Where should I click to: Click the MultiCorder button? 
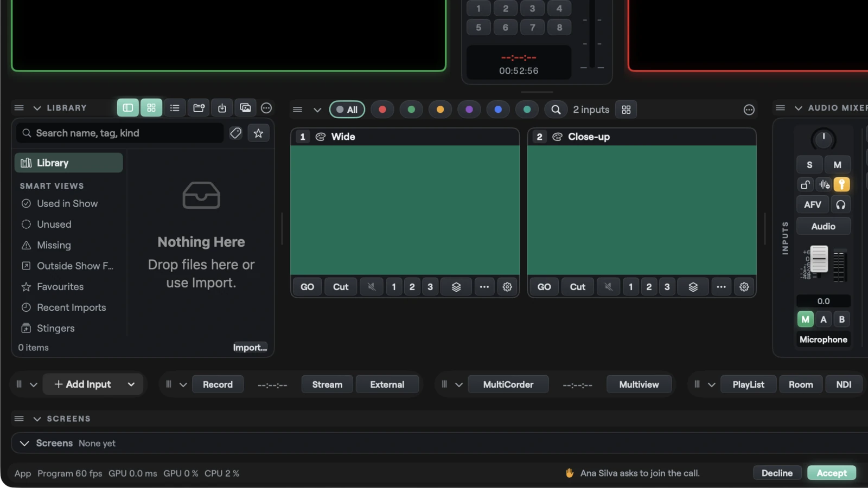pos(508,384)
